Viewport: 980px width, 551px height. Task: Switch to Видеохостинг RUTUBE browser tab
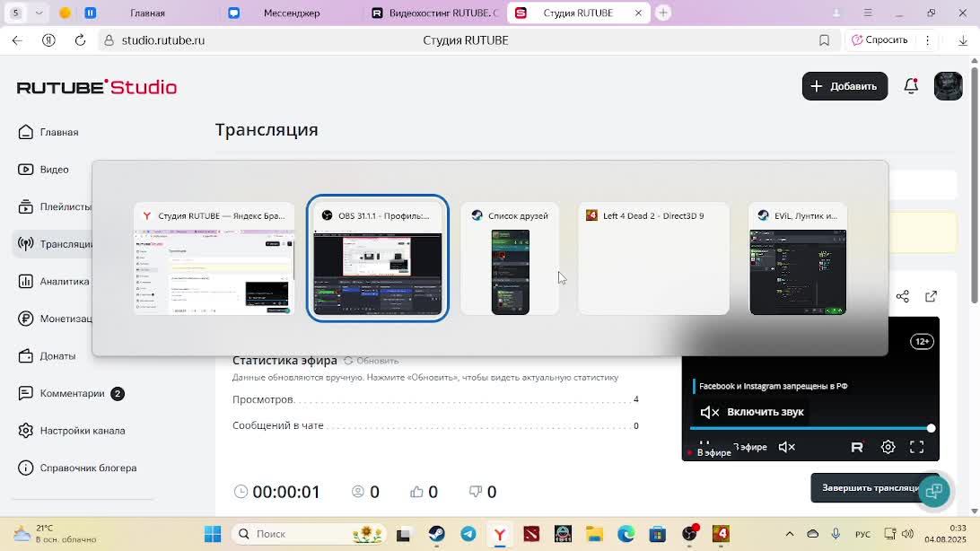pyautogui.click(x=435, y=13)
